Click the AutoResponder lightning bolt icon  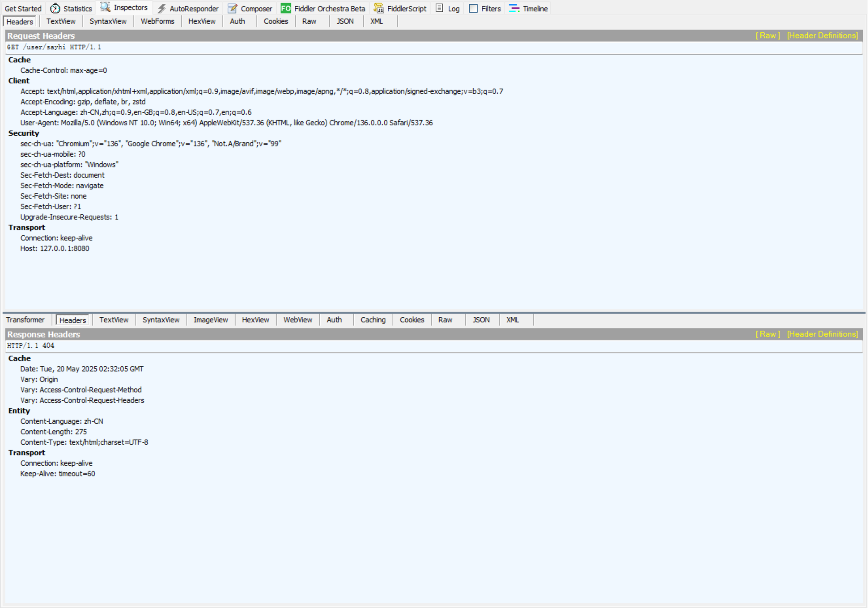(x=162, y=8)
